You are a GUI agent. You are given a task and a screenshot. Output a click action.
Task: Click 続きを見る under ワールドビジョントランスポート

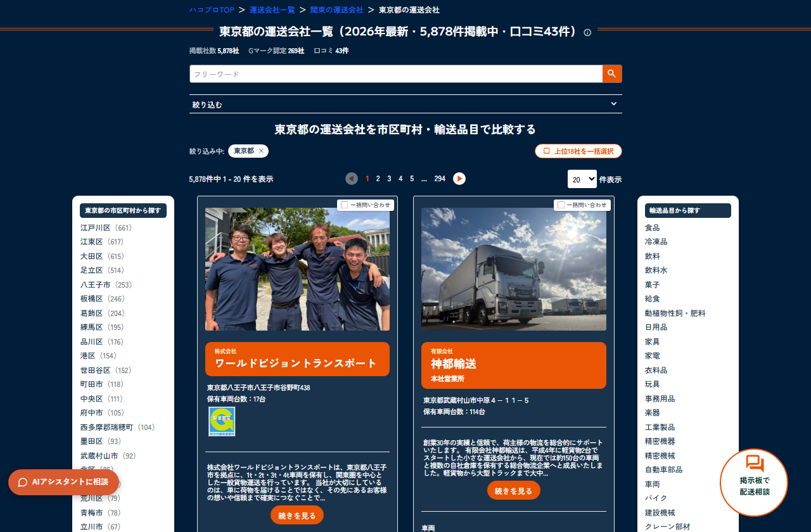pyautogui.click(x=297, y=516)
